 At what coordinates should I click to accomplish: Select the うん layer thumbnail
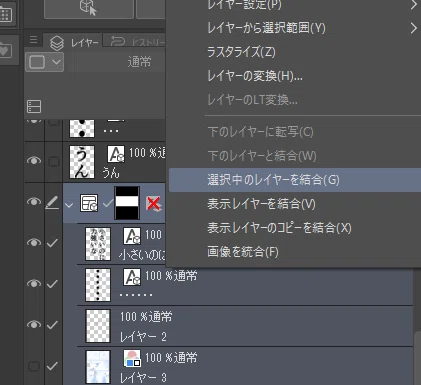(82, 162)
